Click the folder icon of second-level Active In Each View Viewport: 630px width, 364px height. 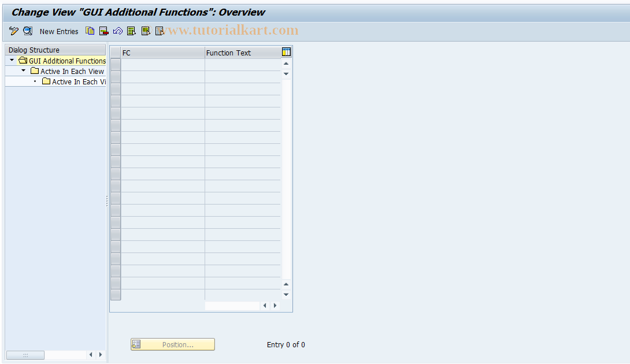[x=35, y=70]
